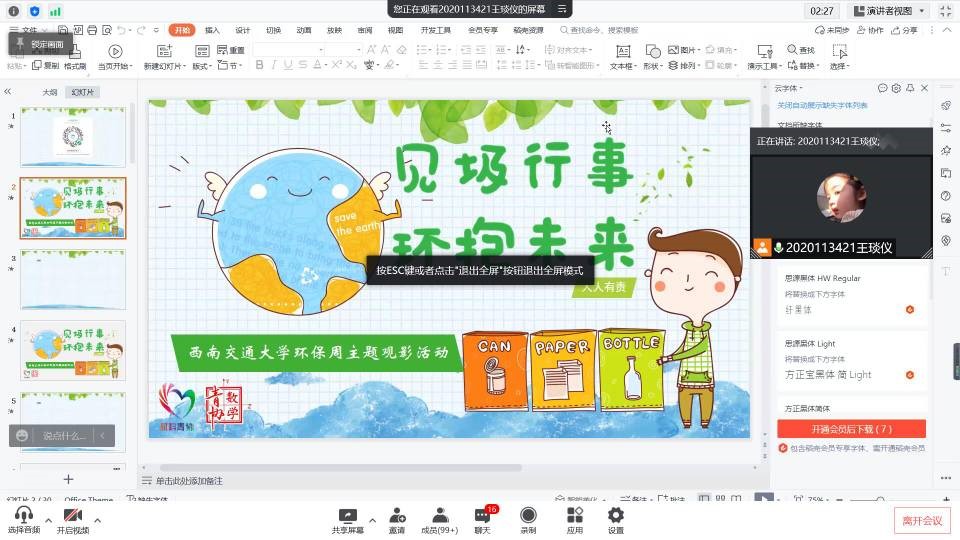Click the green network signal icon
Screen dimensions: 960x540
pyautogui.click(x=54, y=11)
